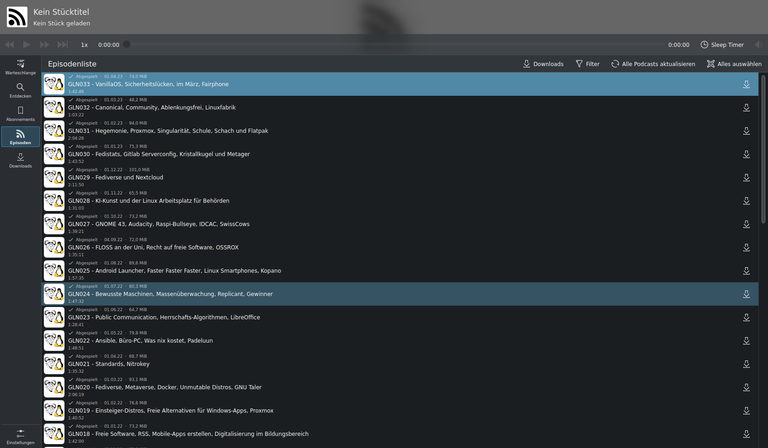Toggle the volume speaker icon
Image resolution: width=768 pixels, height=448 pixels.
[x=759, y=45]
